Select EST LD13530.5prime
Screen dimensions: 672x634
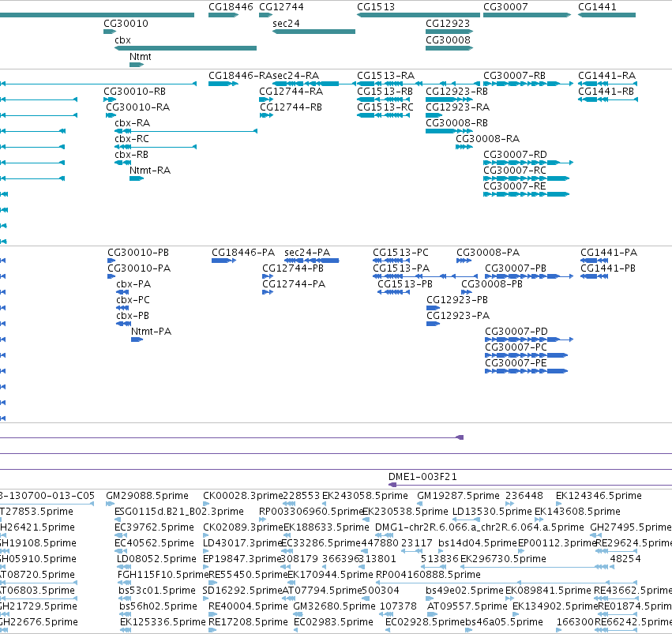point(492,512)
